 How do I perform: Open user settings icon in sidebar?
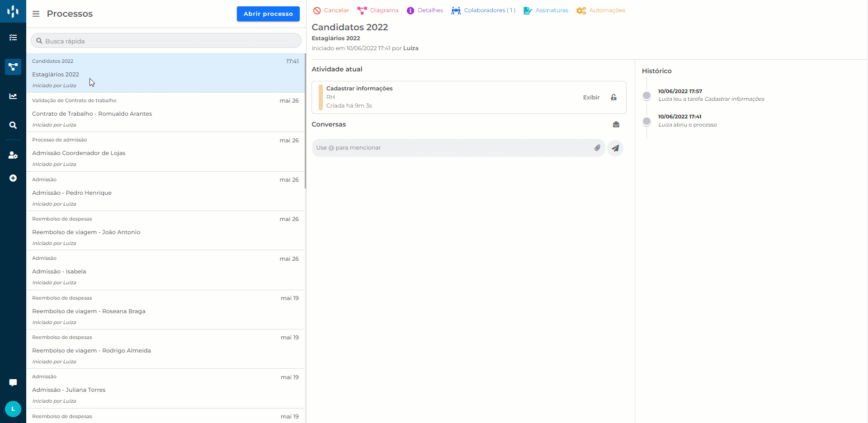tap(13, 155)
